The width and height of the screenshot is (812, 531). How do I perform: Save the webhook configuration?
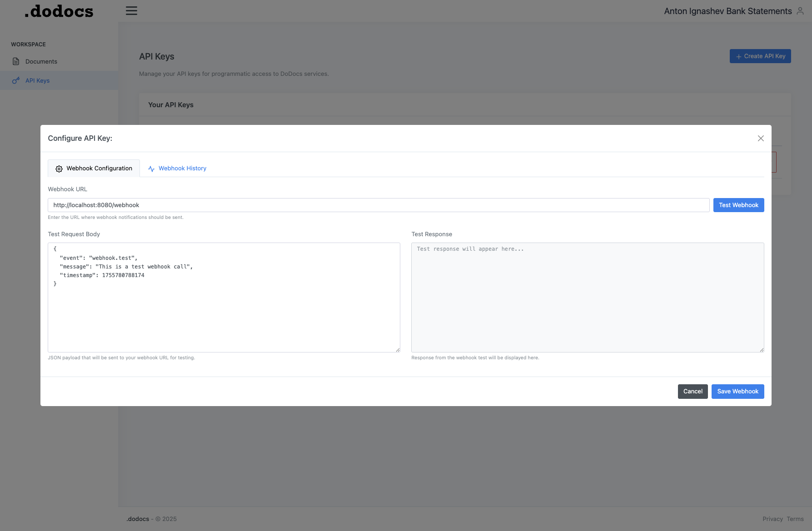(x=737, y=391)
